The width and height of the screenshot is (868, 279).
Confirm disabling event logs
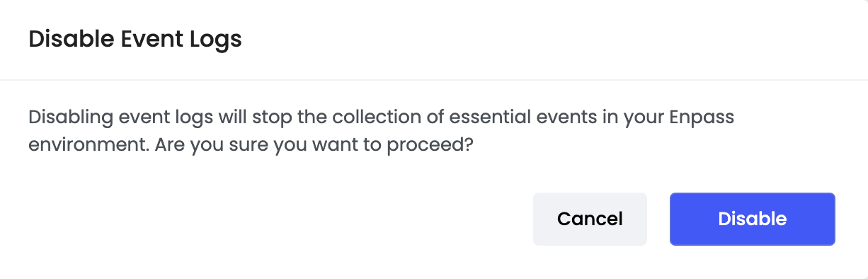[x=752, y=219]
